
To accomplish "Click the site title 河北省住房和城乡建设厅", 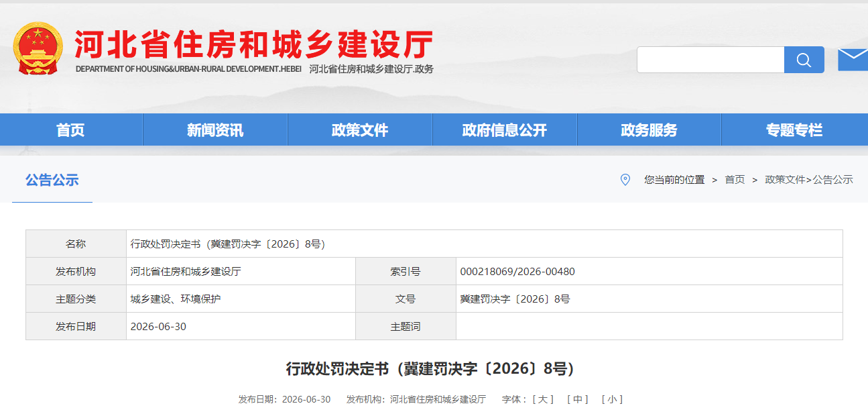I will click(253, 44).
